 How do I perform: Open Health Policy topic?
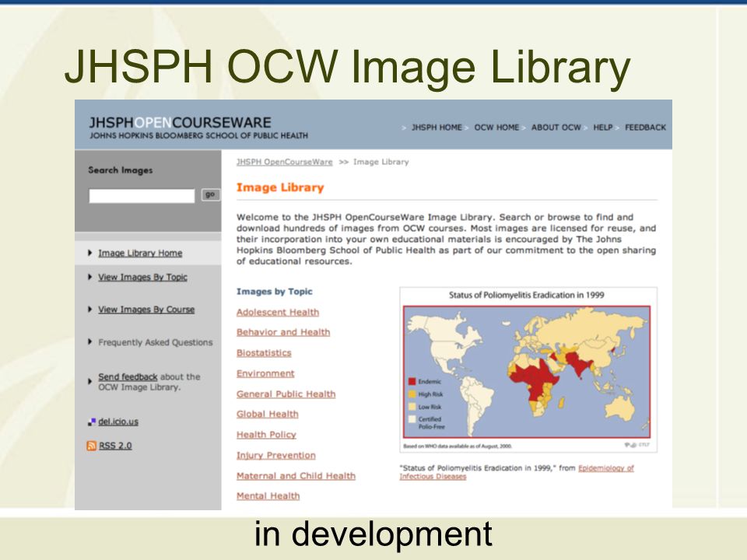click(x=266, y=434)
